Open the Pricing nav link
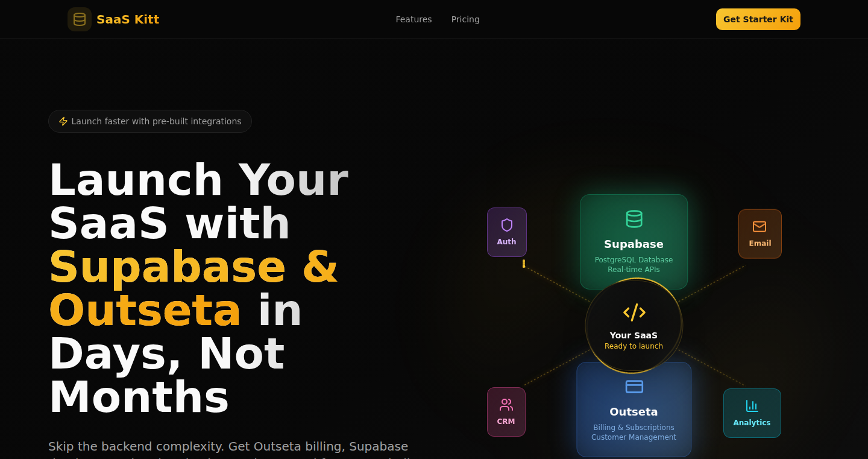Image resolution: width=868 pixels, height=459 pixels. [465, 19]
